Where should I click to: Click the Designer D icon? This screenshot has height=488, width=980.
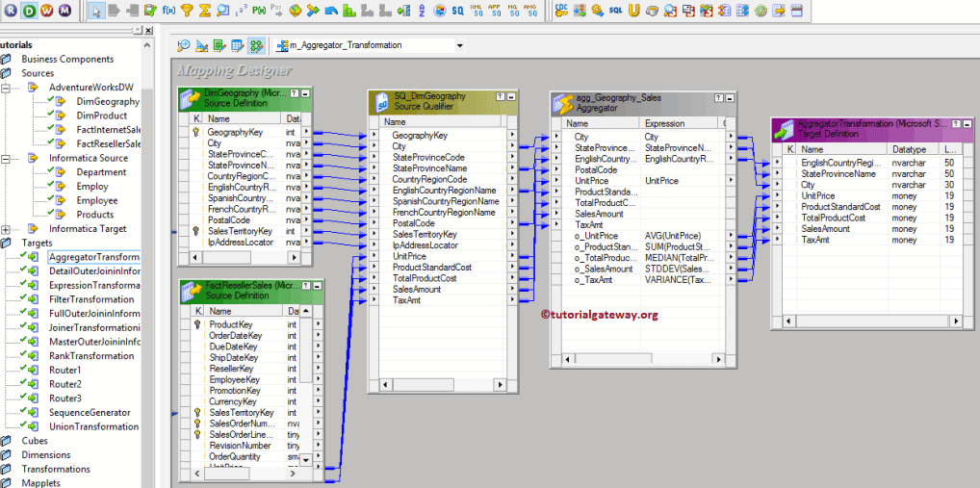coord(30,10)
